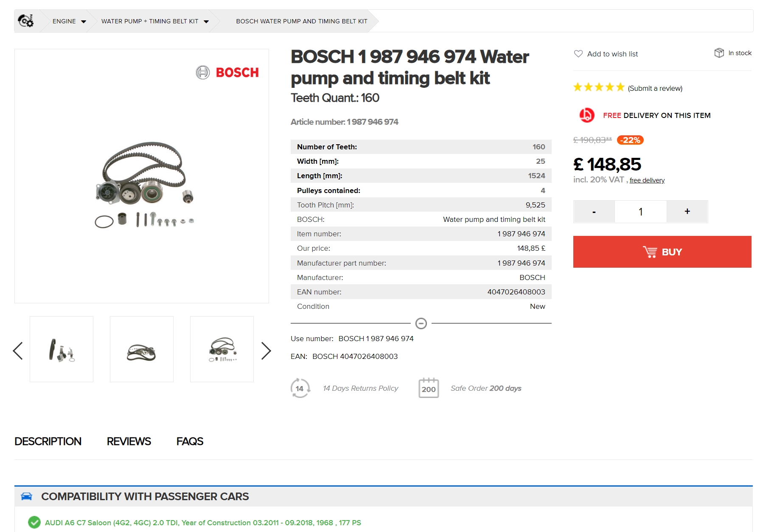760x532 pixels.
Task: Click the blue car compatibility icon
Action: 27,496
